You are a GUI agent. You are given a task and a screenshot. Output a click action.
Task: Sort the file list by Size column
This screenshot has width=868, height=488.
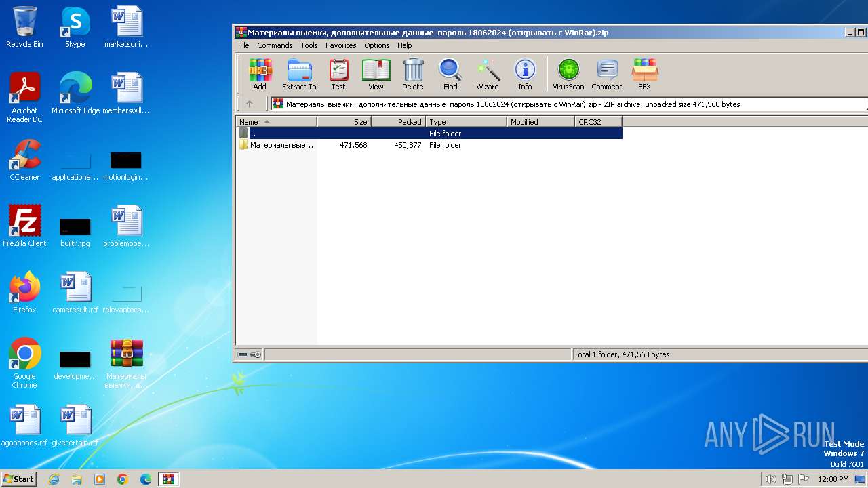point(344,122)
